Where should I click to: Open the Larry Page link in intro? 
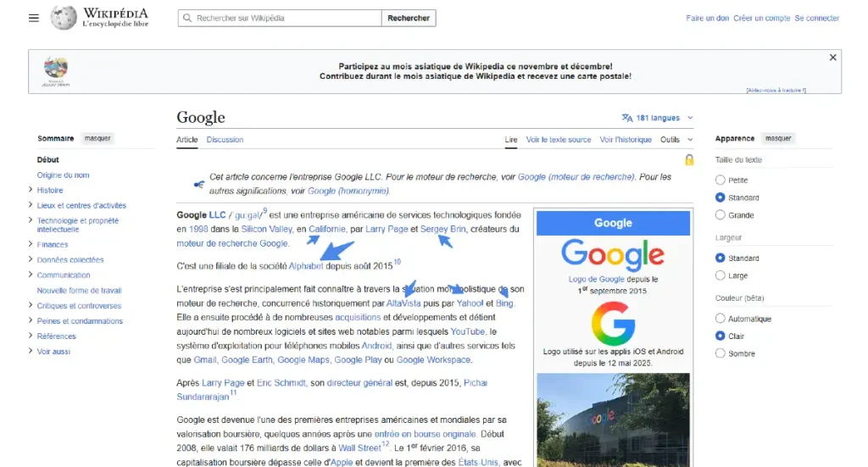click(x=387, y=229)
